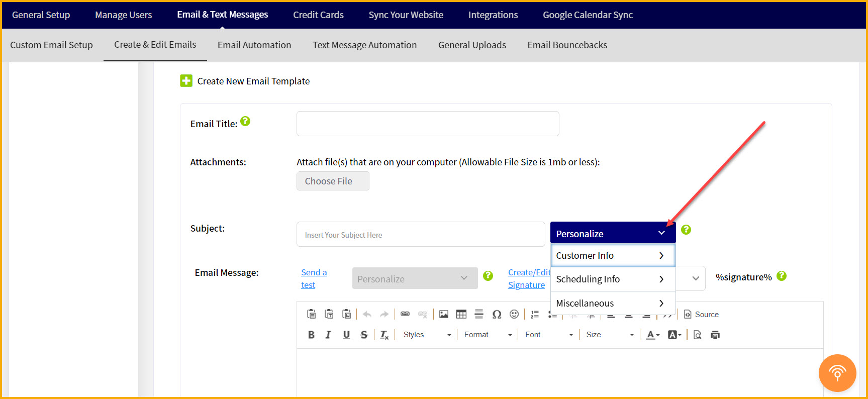Toggle underline formatting
Screen dimensions: 868x399
pos(346,335)
